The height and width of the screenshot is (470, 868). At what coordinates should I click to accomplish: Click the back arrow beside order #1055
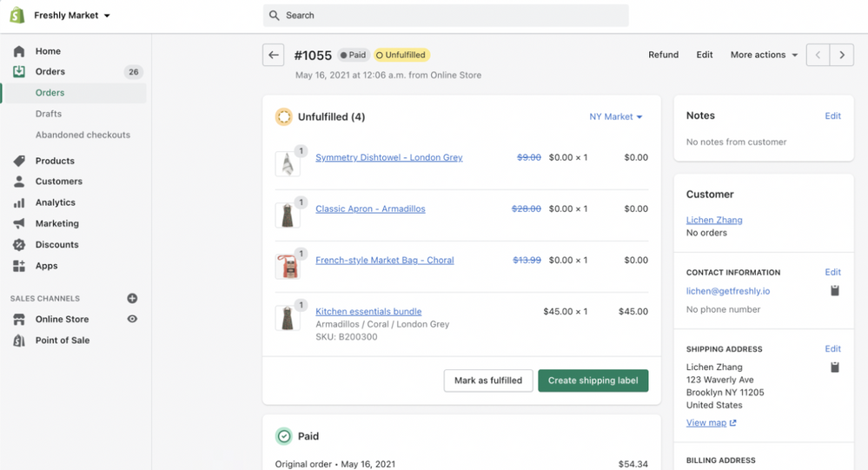(274, 56)
